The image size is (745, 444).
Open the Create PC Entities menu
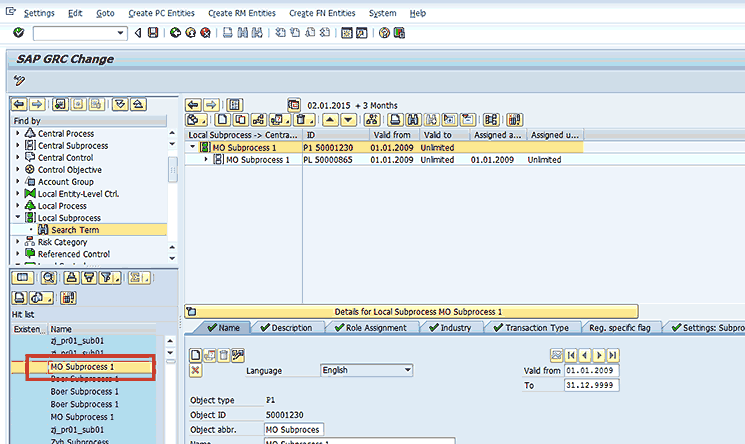pos(162,13)
